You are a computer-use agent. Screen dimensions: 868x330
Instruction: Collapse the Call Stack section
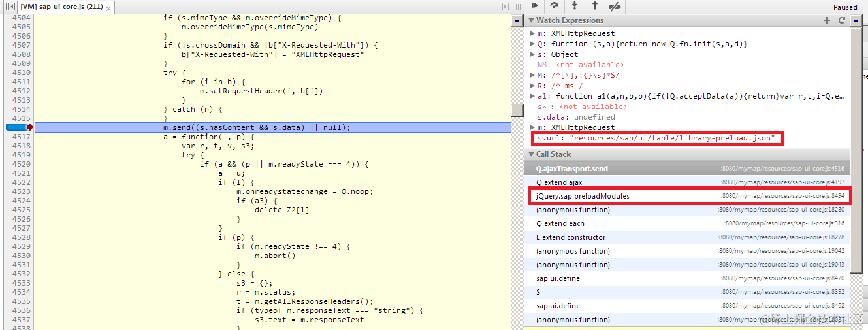coord(532,154)
